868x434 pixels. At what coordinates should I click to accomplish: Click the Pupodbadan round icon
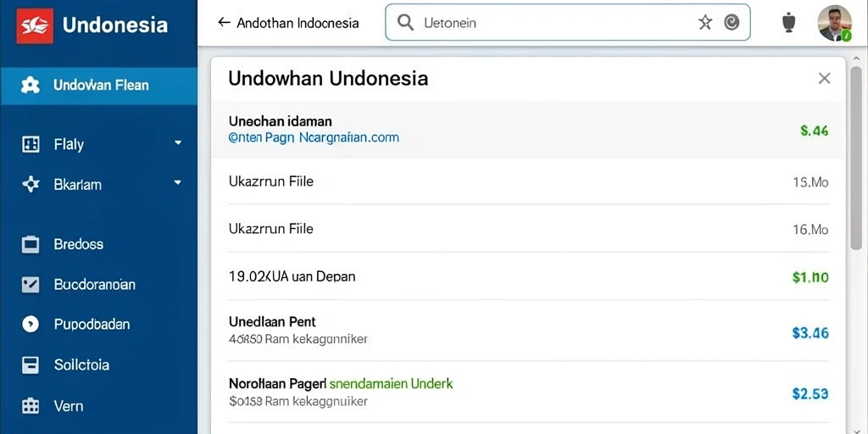click(30, 324)
